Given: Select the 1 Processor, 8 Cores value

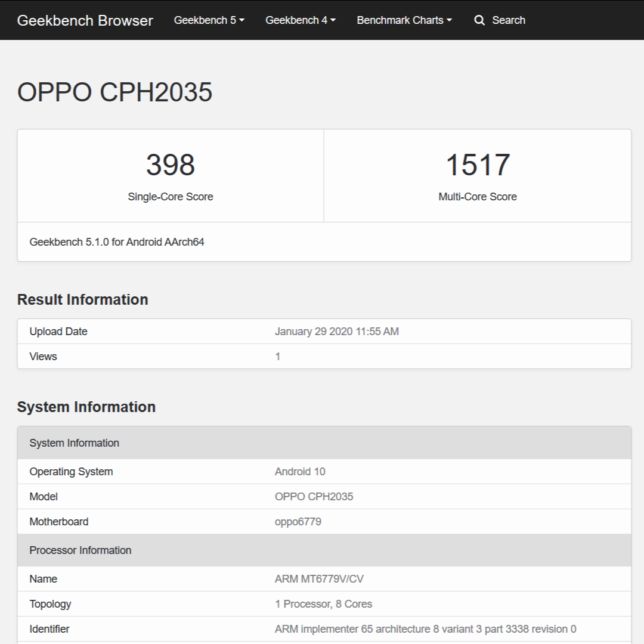Looking at the screenshot, I should point(323,603).
